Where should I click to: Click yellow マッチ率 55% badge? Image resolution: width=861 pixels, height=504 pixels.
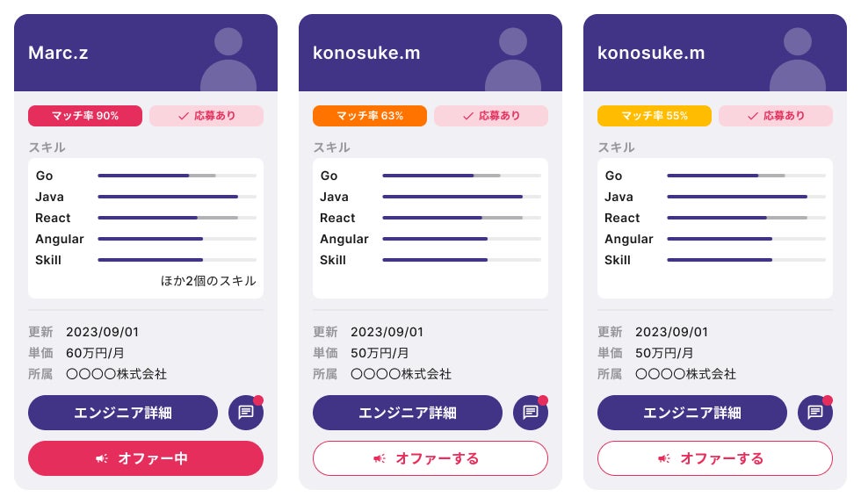pos(655,116)
